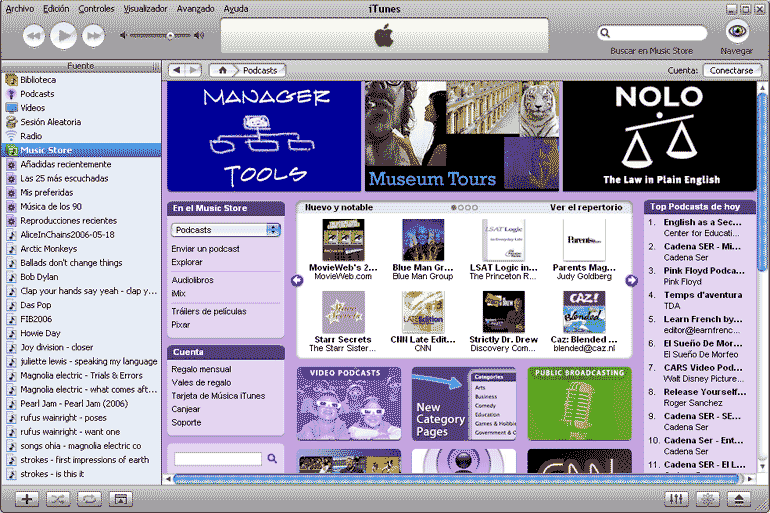
Task: Open the Archivo menu
Action: [x=20, y=9]
